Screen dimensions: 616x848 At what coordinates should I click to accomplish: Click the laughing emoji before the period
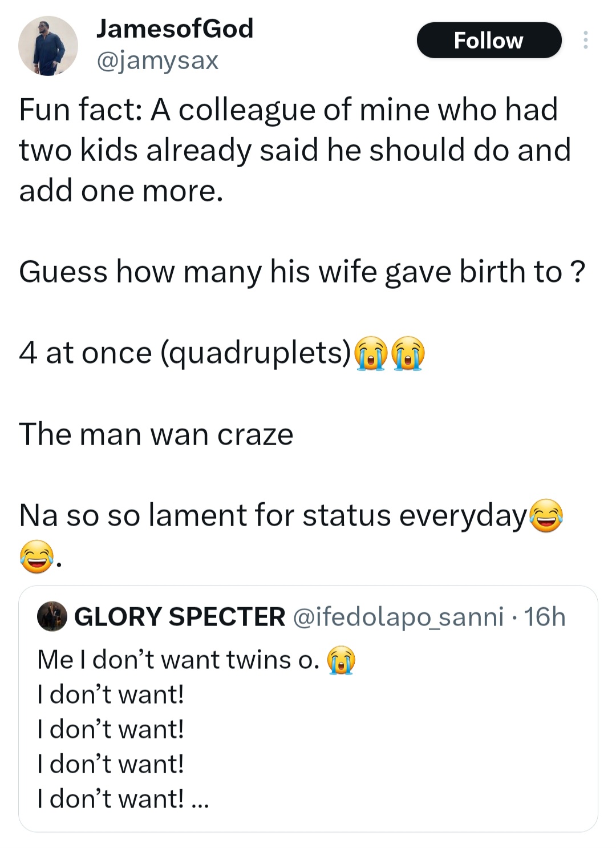click(x=37, y=556)
